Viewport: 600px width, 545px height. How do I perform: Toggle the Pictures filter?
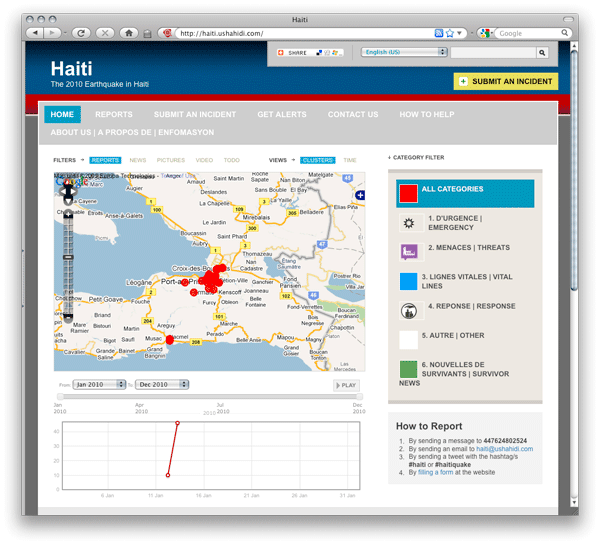pyautogui.click(x=171, y=160)
